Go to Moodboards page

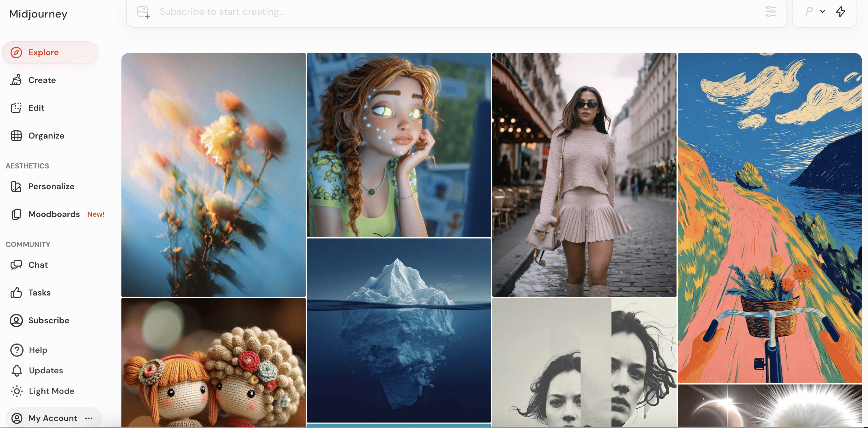point(54,214)
